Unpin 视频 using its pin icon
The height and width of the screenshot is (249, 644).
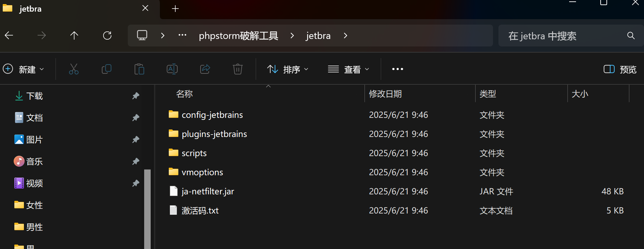(x=136, y=183)
